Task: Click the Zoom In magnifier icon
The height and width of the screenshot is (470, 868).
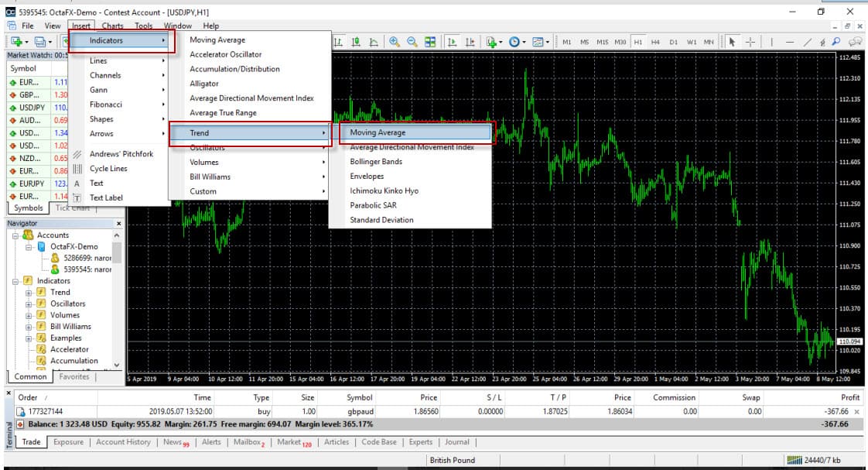Action: (x=395, y=42)
